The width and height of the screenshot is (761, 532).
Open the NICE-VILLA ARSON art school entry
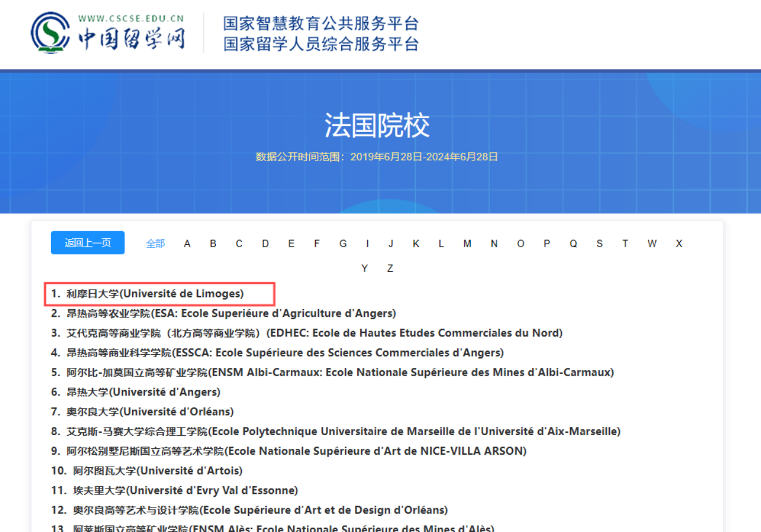click(296, 451)
